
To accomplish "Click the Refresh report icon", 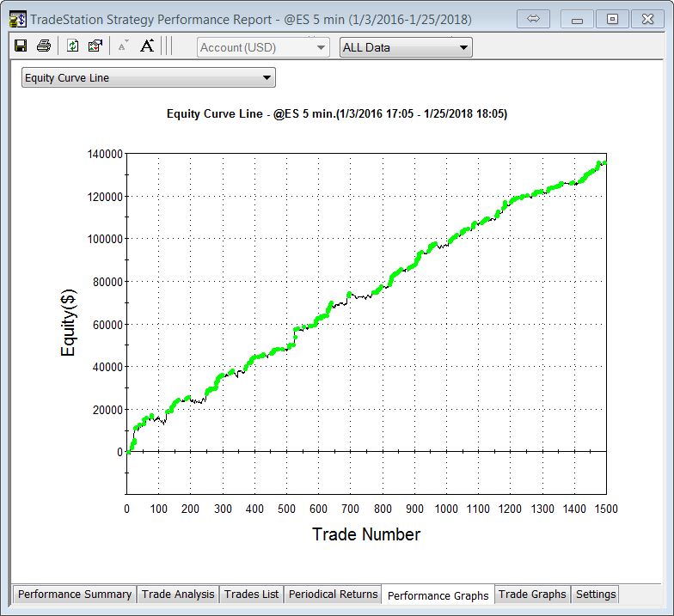I will 73,46.
